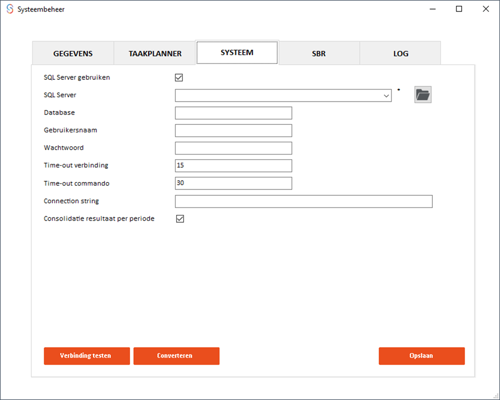Close the Systeembeheer window
Viewport: 500px width, 400px height.
pos(486,9)
